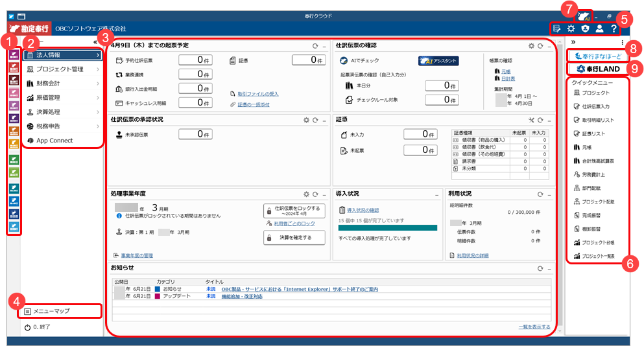The image size is (644, 346).
Task: Click the 仕訳伝票入力 quick menu icon
Action: [577, 106]
